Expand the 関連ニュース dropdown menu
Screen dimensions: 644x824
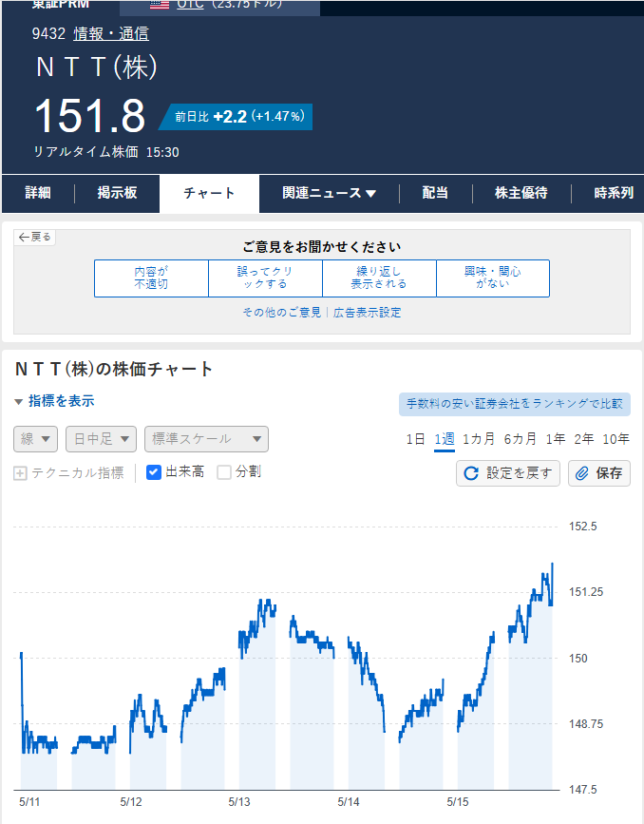coord(329,193)
